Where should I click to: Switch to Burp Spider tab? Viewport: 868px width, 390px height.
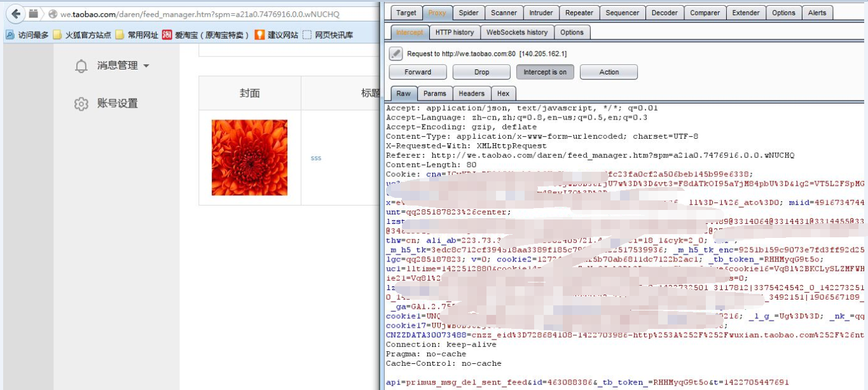[x=469, y=13]
